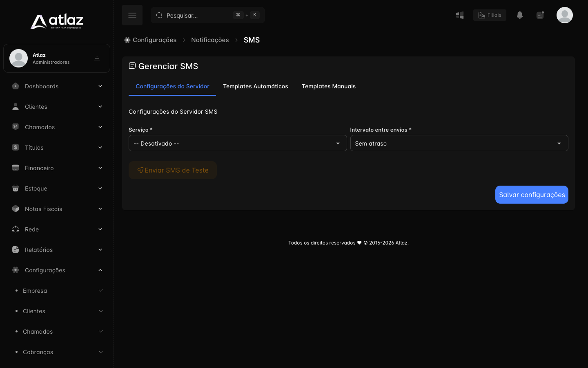
Task: Click the Clientes person icon in sidebar
Action: tap(16, 106)
